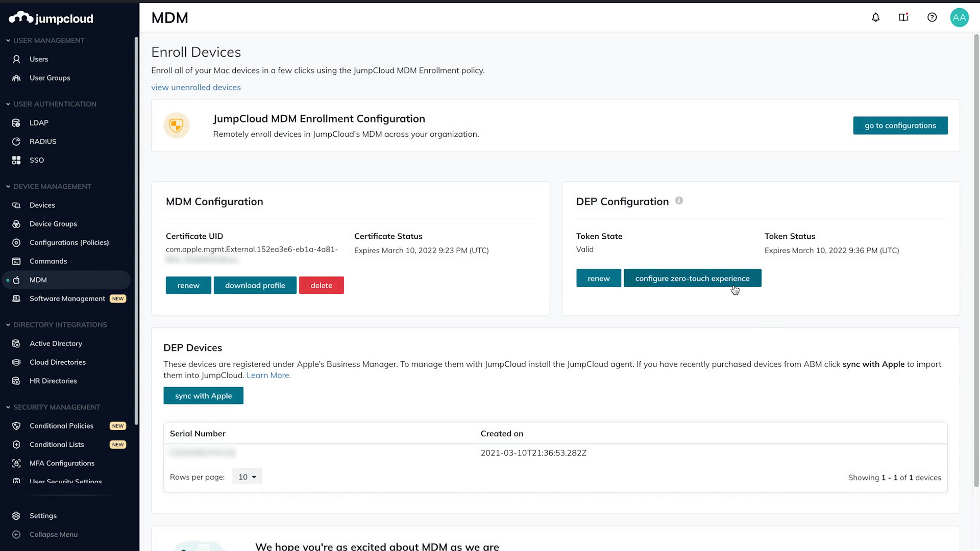Click the Collapse Menu icon
Screen dimensions: 980x551
click(x=16, y=534)
